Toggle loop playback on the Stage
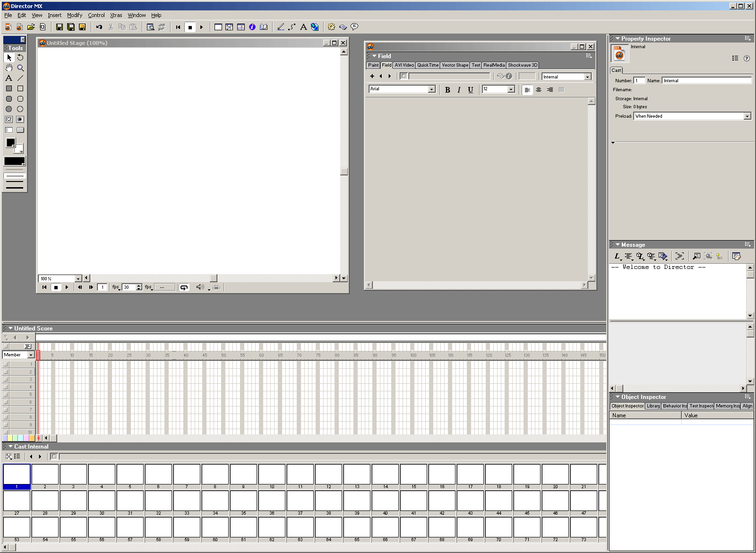The width and height of the screenshot is (756, 553). click(184, 287)
